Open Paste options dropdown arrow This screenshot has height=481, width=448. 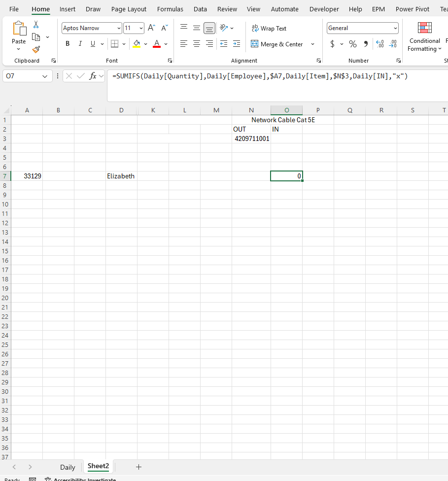pos(18,49)
